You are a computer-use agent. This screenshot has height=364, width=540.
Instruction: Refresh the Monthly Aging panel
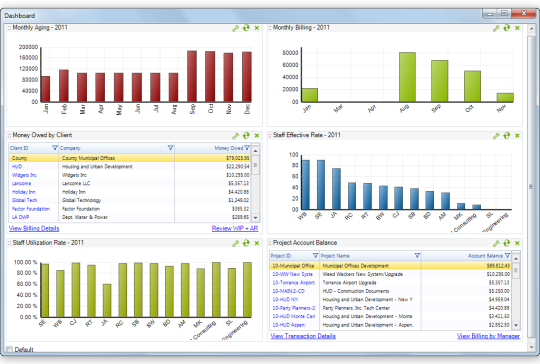pyautogui.click(x=246, y=28)
